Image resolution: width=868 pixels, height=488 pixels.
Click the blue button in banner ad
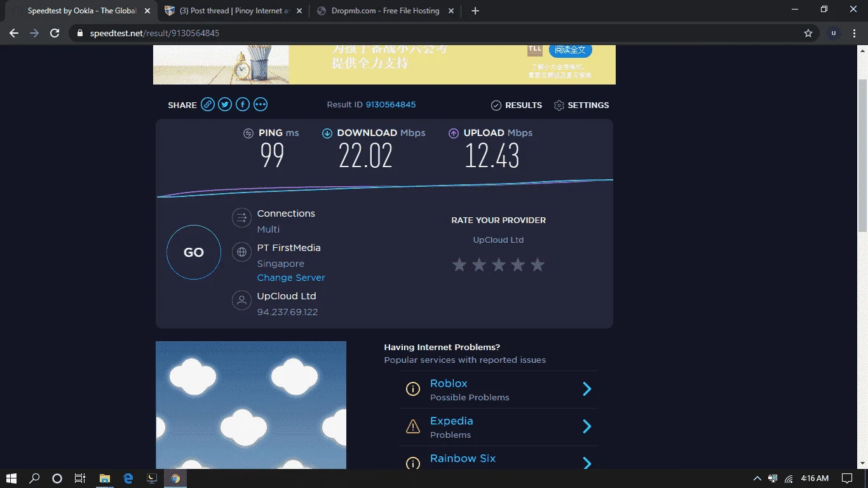[571, 50]
